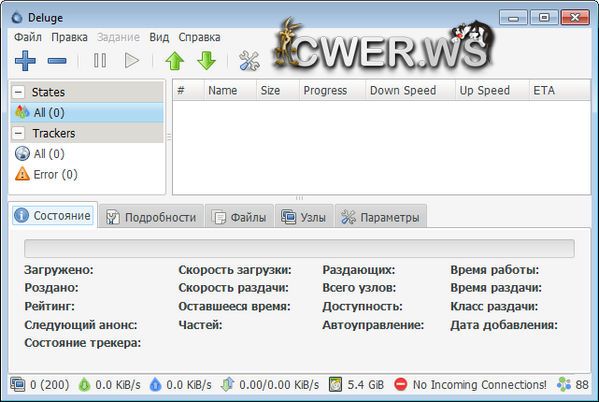
Task: Click the connections icon in status bar
Action: point(18,384)
